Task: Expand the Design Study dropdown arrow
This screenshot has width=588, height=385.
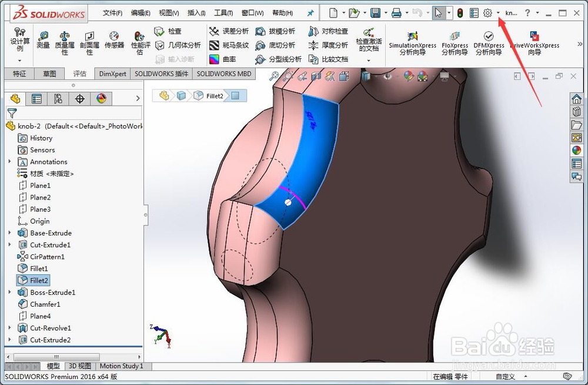Action: pyautogui.click(x=19, y=60)
